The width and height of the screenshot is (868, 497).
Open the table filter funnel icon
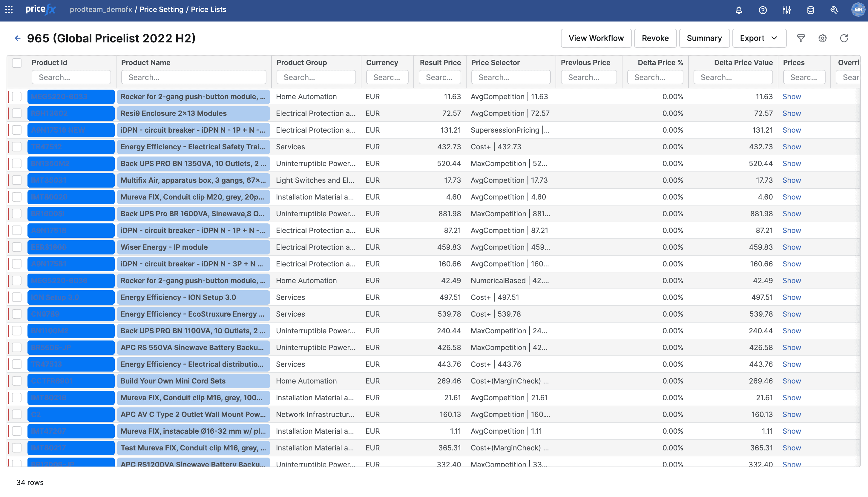pos(801,38)
